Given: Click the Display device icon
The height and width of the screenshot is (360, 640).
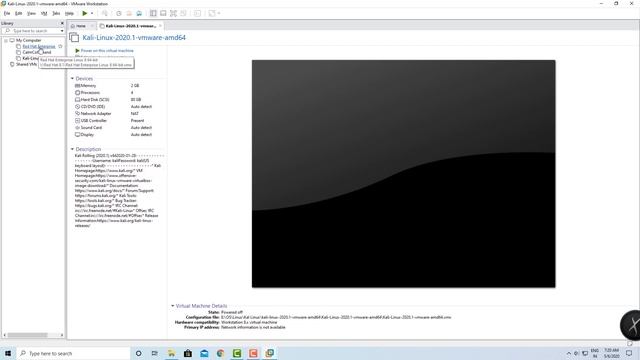Looking at the screenshot, I should coord(78,134).
